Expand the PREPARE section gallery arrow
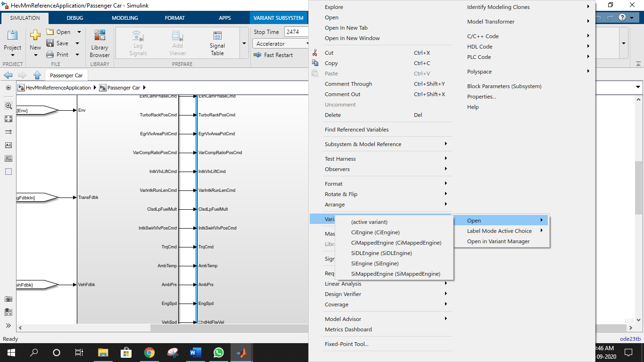Viewport: 644px width, 362px height. 244,43
